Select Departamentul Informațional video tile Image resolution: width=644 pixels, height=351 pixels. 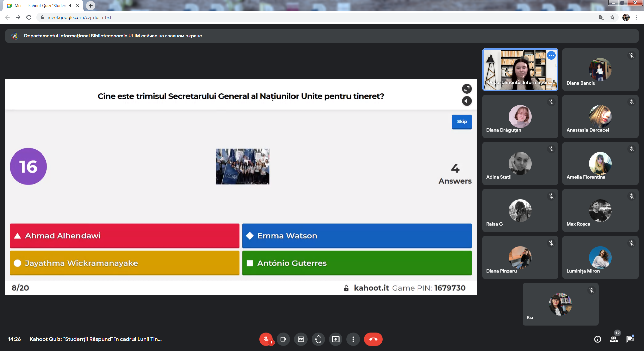tap(520, 70)
